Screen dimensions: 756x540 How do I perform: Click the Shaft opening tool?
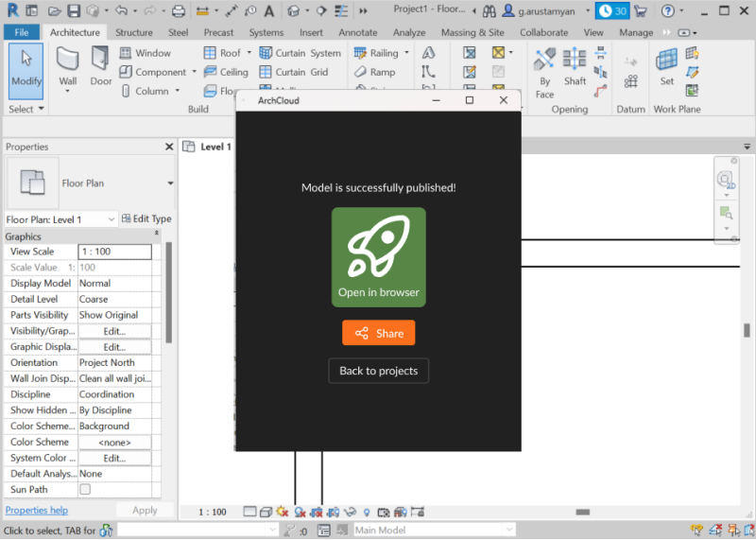pos(575,66)
